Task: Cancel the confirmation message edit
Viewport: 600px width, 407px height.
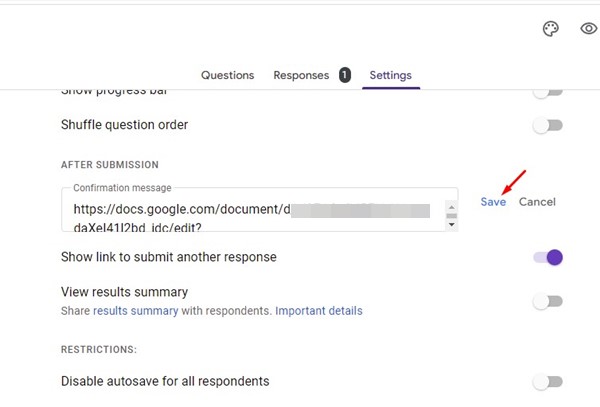Action: [x=537, y=202]
